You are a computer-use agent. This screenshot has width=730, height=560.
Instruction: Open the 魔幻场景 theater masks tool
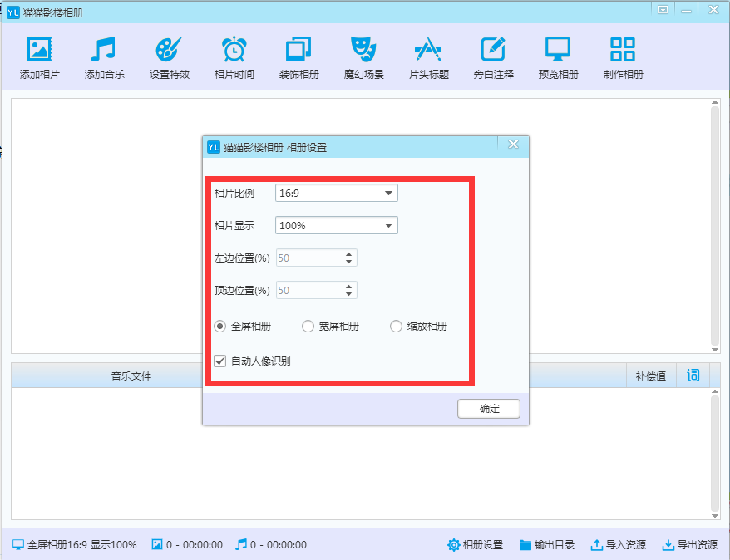coord(363,57)
